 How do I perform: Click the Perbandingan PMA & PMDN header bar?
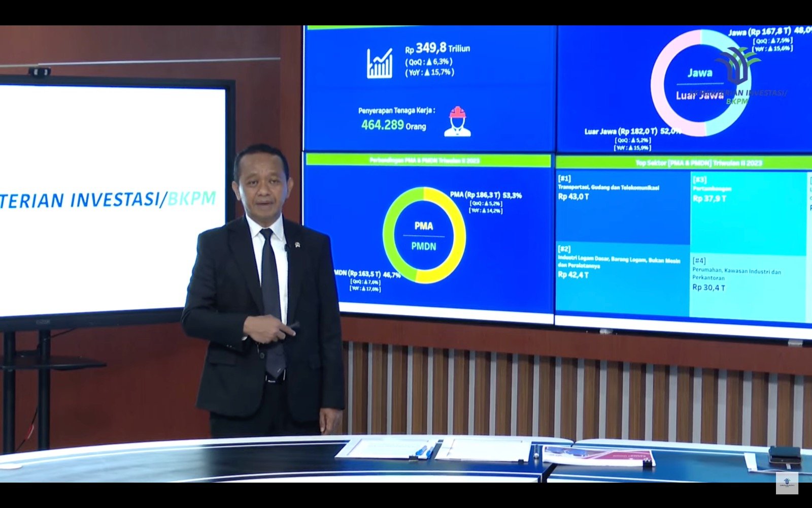click(x=426, y=161)
